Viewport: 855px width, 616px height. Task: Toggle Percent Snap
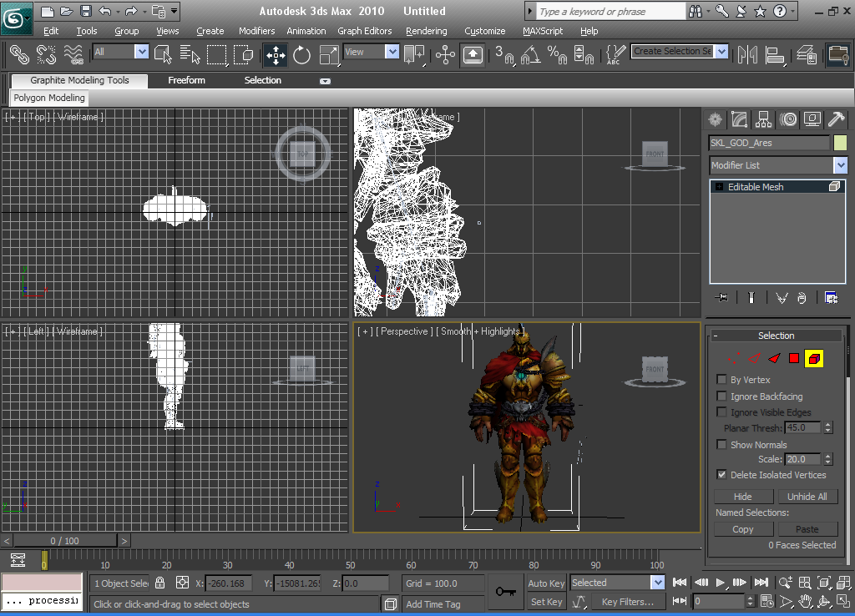[557, 54]
